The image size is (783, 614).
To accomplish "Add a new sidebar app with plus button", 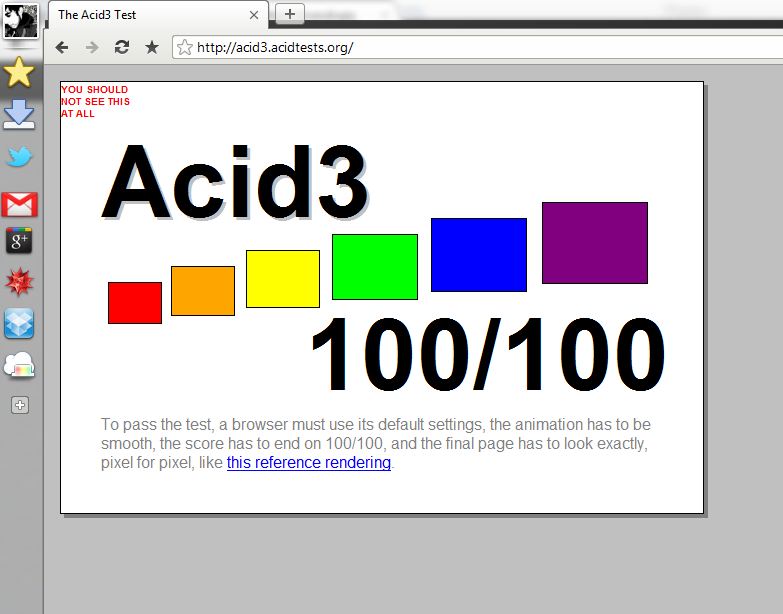I will (20, 405).
